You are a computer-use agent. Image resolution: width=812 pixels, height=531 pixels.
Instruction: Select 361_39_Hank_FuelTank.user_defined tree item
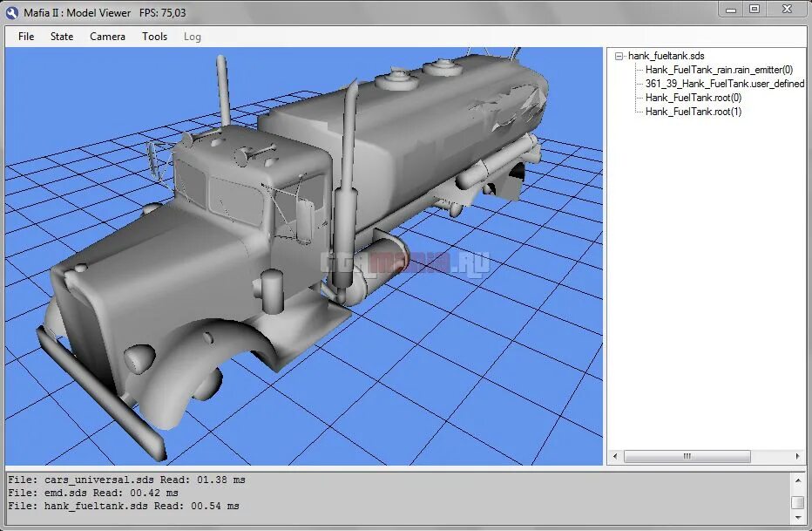point(725,84)
